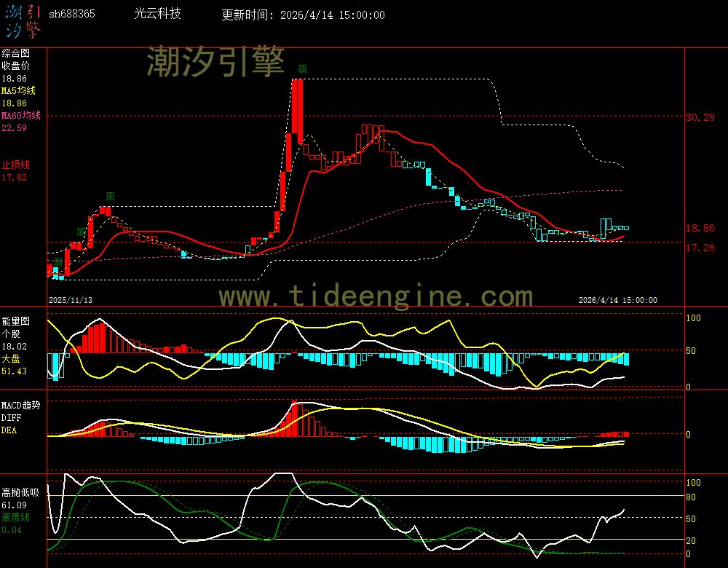This screenshot has width=728, height=568.
Task: Click the 30.29 price axis label
Action: tap(700, 117)
